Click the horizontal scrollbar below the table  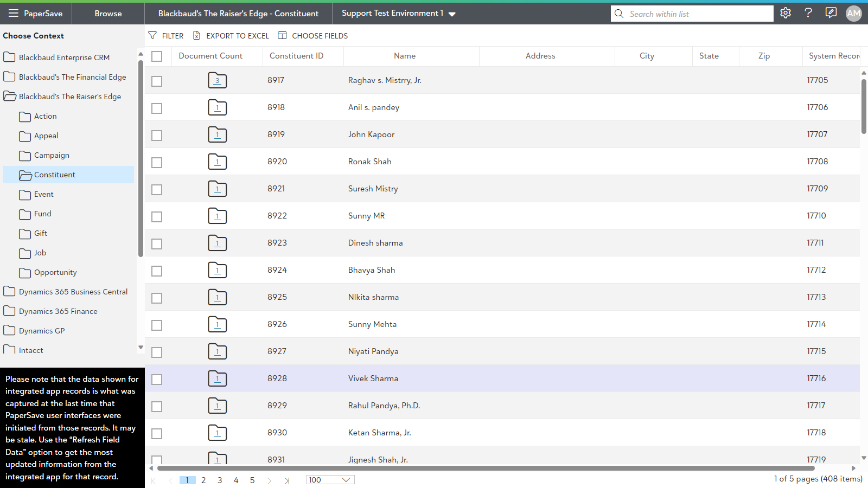tap(486, 468)
